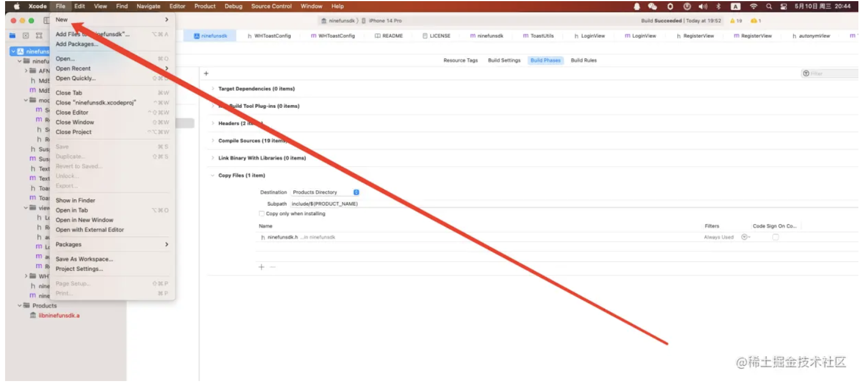Click the input source A icon
The width and height of the screenshot is (868, 385).
tap(735, 6)
